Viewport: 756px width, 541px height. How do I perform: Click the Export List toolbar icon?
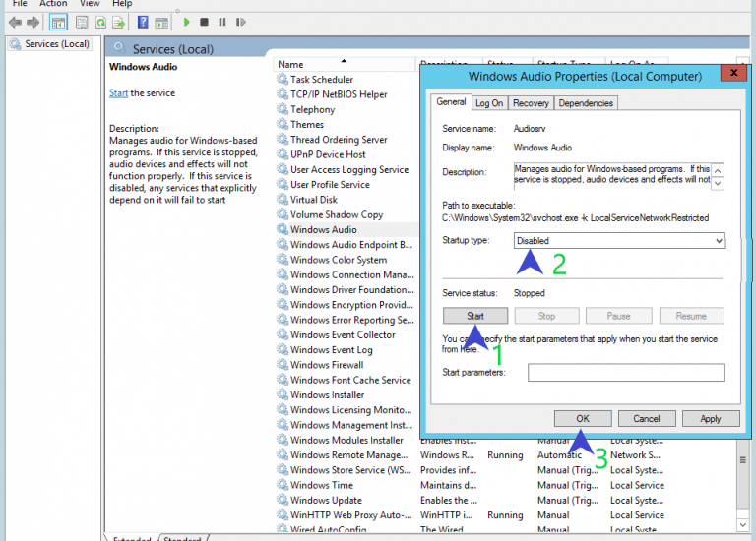pyautogui.click(x=118, y=23)
